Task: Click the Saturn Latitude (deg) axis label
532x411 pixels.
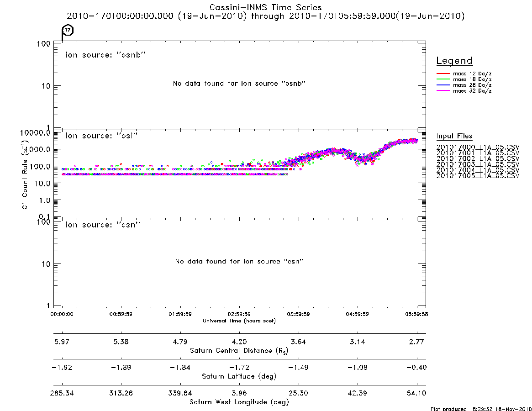Action: (x=239, y=376)
